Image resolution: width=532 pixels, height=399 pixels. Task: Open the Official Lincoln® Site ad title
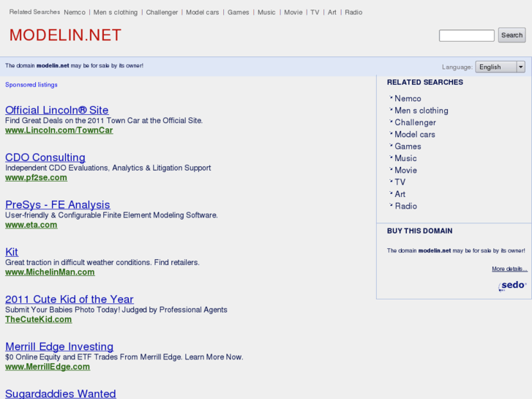(56, 110)
